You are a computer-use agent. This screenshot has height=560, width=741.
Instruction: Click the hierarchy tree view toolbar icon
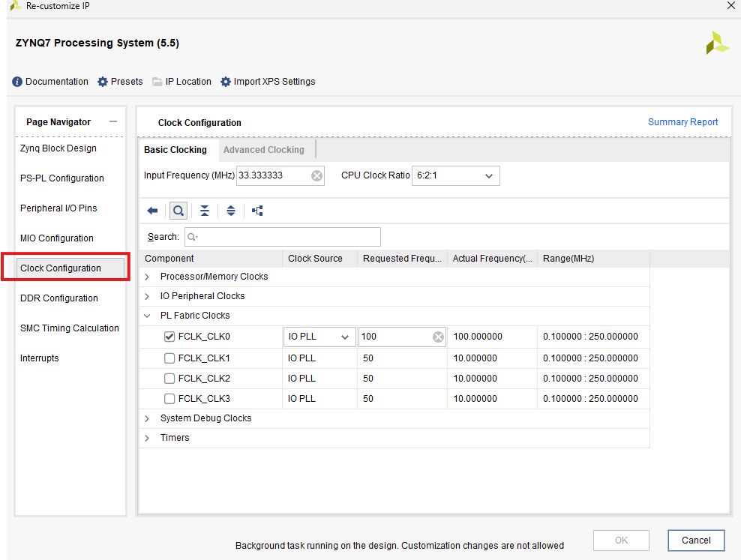(257, 211)
